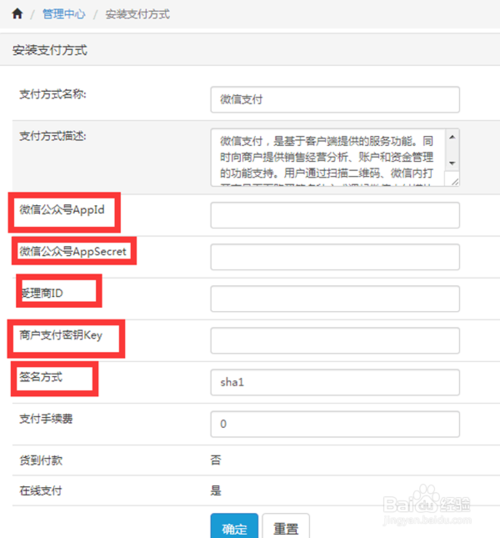Click the 签名方式 label
Viewport: 500px width, 538px height.
coord(41,377)
